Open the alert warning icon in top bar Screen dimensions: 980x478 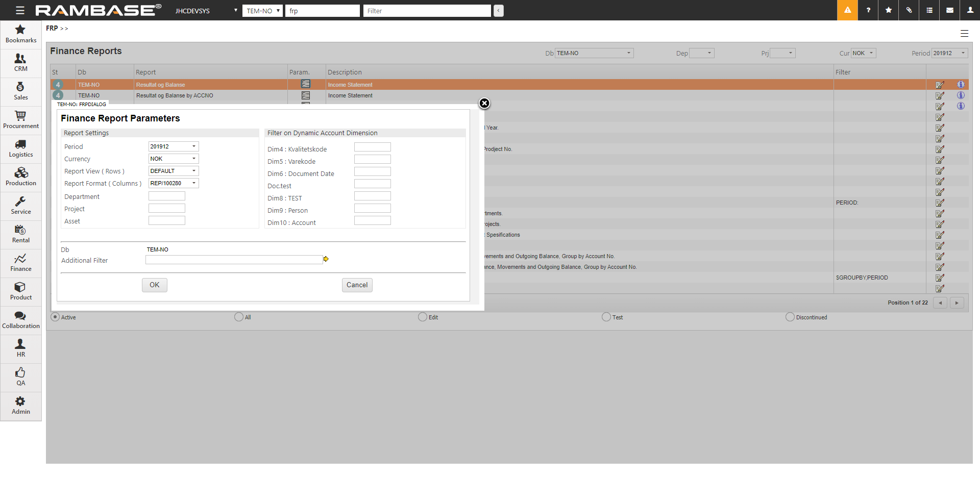point(847,10)
